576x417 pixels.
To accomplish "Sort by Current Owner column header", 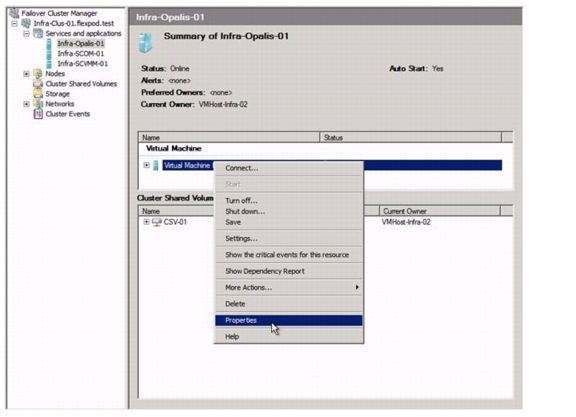I will click(439, 211).
